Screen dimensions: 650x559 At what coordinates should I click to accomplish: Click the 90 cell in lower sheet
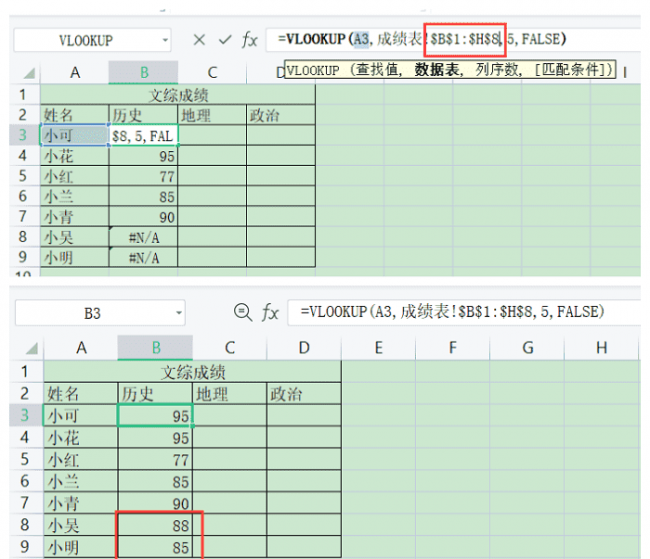[155, 503]
